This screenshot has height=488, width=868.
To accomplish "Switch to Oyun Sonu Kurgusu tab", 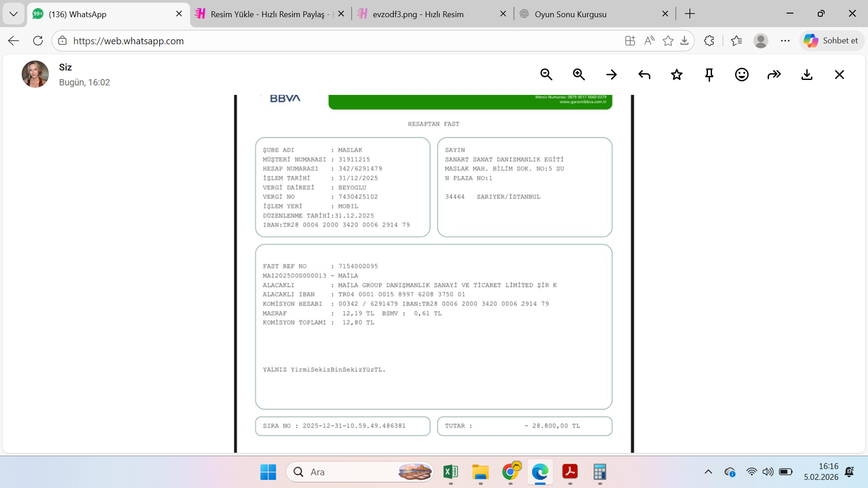I will (594, 14).
